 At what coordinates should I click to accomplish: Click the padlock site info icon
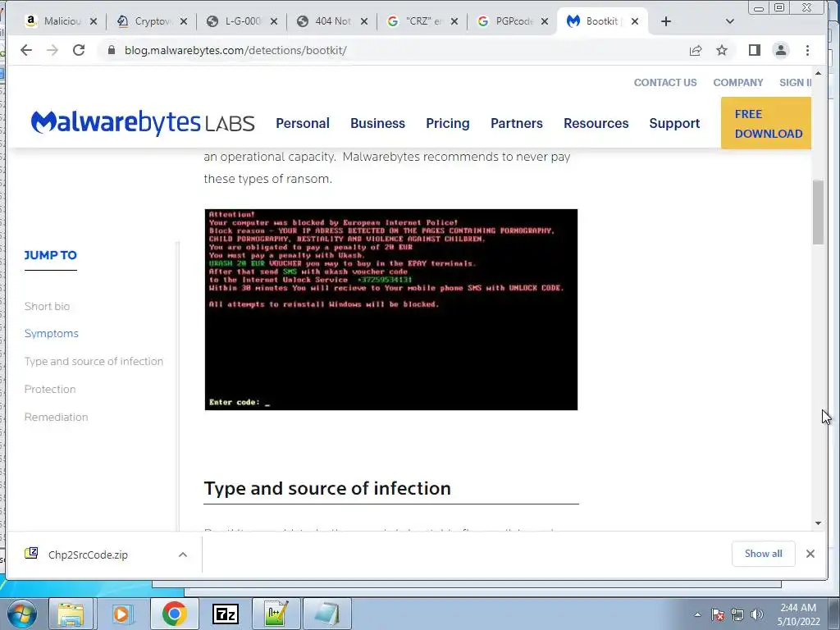tap(112, 50)
